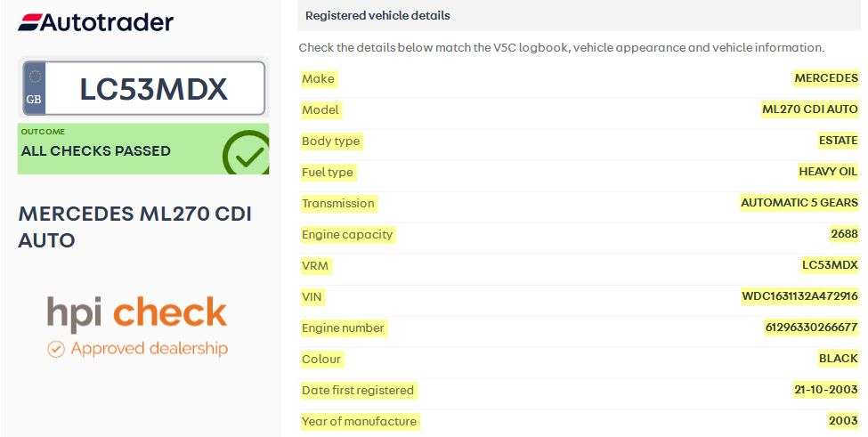Select the VIN value WDC1631132A472916

click(x=799, y=296)
